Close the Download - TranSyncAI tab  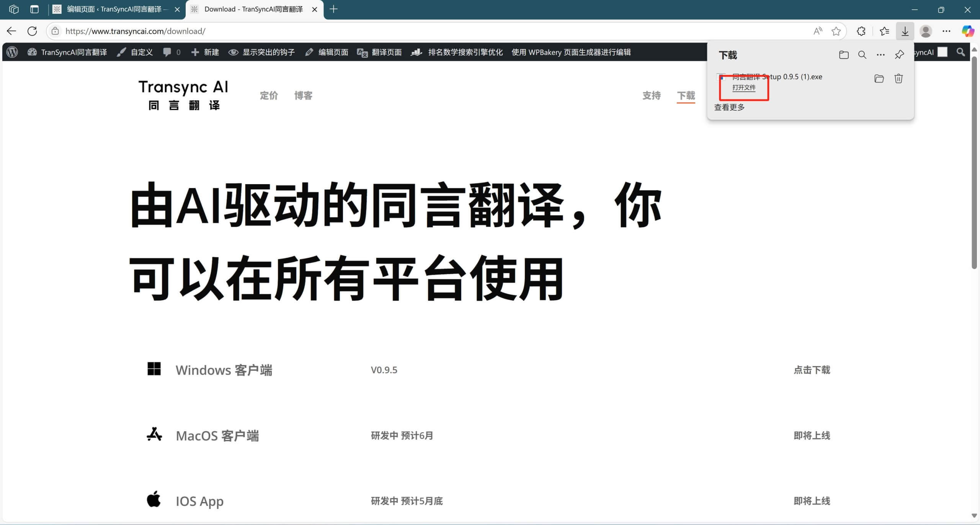315,10
